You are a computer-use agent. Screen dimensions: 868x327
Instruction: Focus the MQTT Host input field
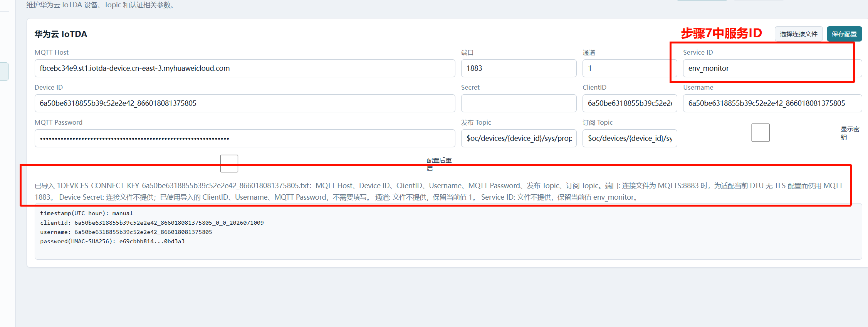[245, 68]
